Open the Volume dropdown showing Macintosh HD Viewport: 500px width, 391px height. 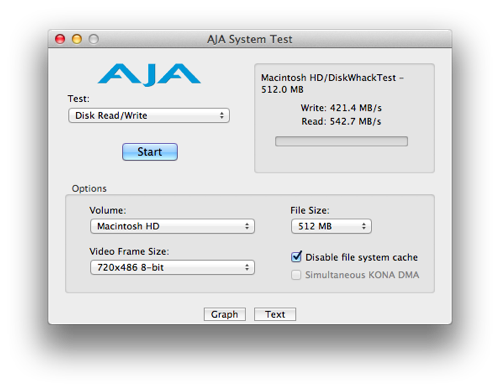tap(172, 226)
